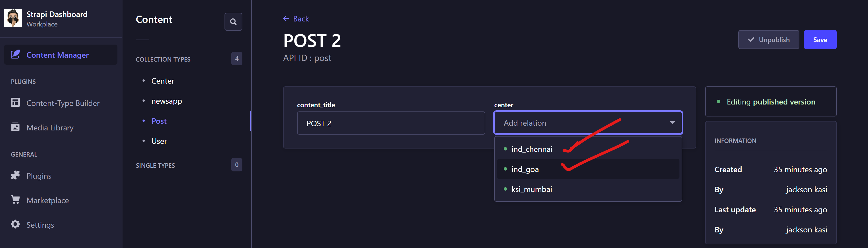
Task: Unpublish the POST 2 entry
Action: [769, 39]
